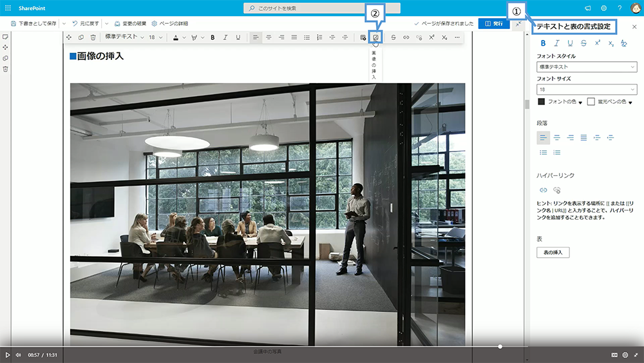This screenshot has height=363, width=644.
Task: Insert table icon in editor toolbar
Action: [363, 37]
